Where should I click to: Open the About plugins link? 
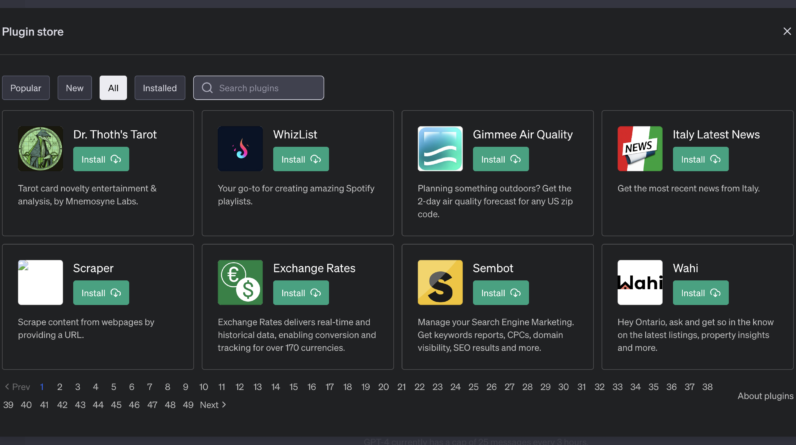(x=765, y=396)
